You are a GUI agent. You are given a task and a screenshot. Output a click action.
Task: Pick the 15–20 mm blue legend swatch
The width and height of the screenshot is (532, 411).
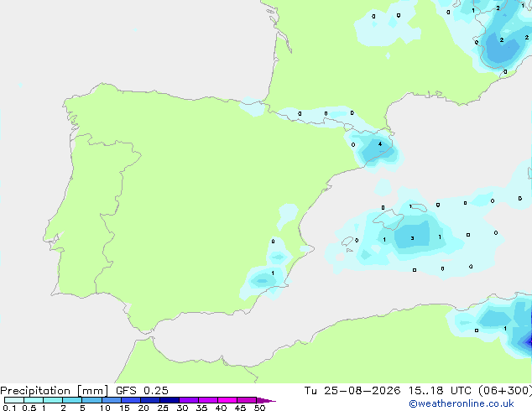pyautogui.click(x=131, y=400)
